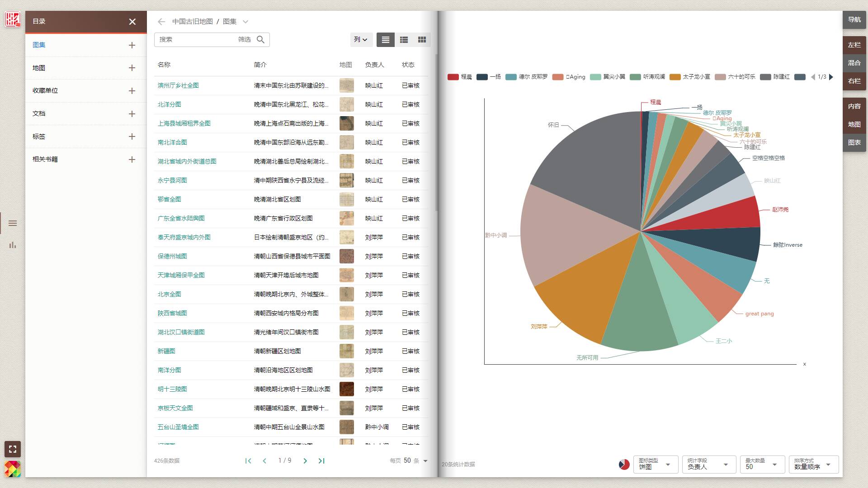The image size is (868, 488).
Task: Open the 统计字段 field dropdown
Action: click(x=708, y=465)
